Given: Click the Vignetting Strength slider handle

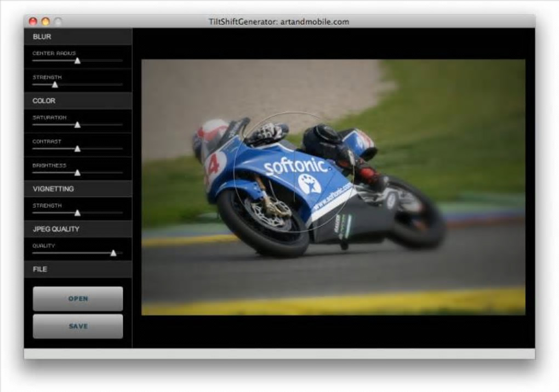Looking at the screenshot, I should [x=77, y=213].
